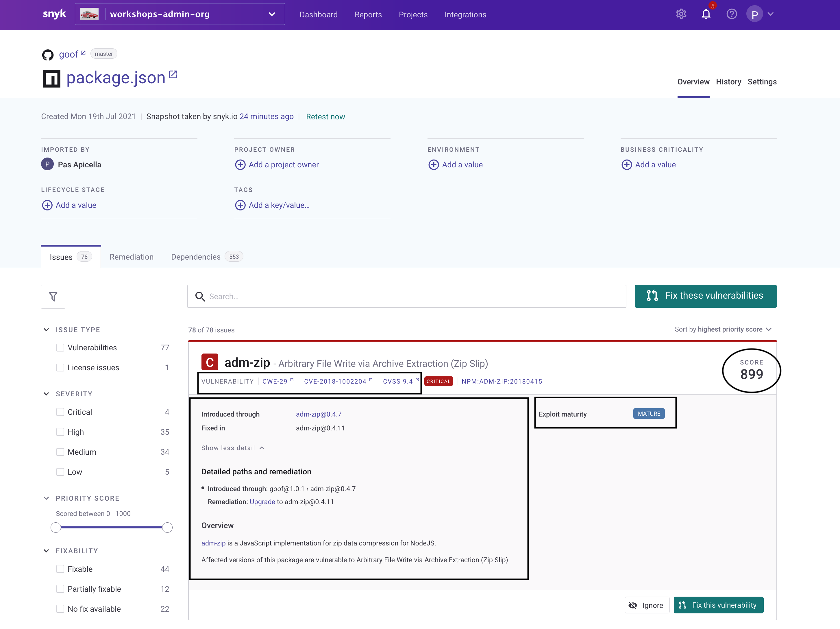This screenshot has height=629, width=840.
Task: Switch to the History tab
Action: click(728, 82)
